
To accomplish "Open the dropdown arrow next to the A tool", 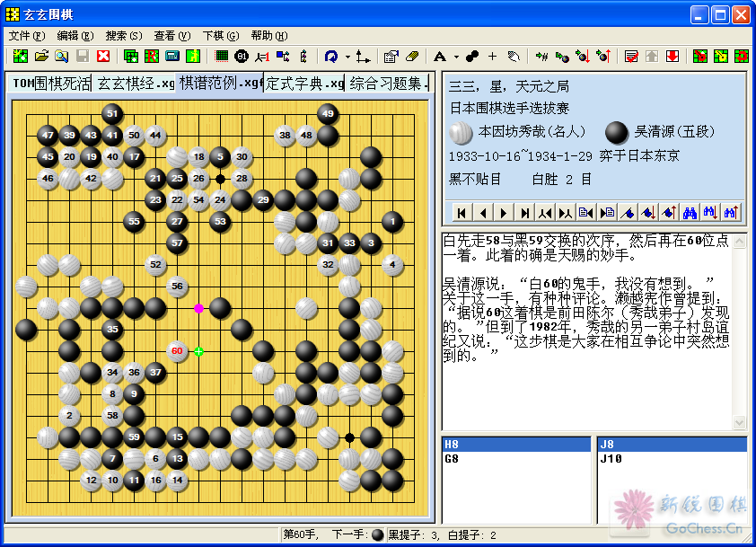I will 456,57.
